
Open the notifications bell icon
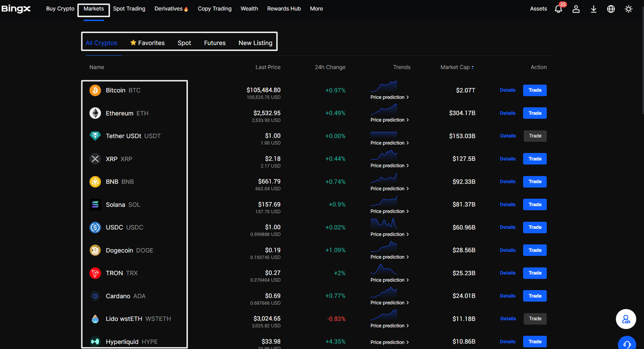[558, 9]
